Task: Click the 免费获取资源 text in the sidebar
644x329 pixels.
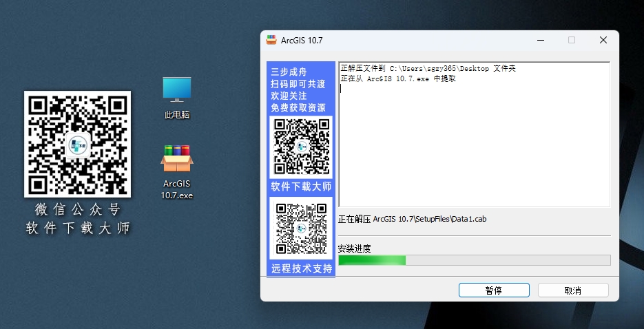Action: (x=298, y=108)
